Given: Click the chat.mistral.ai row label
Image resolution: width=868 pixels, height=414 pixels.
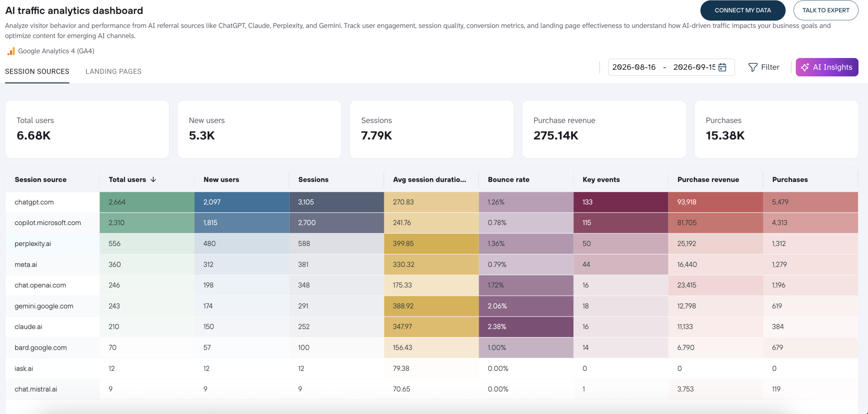Looking at the screenshot, I should [x=36, y=389].
